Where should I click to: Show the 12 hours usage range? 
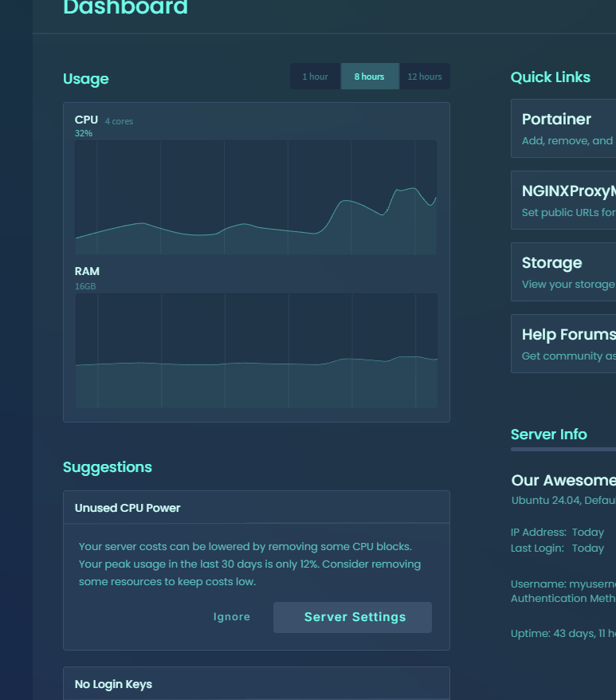[424, 77]
